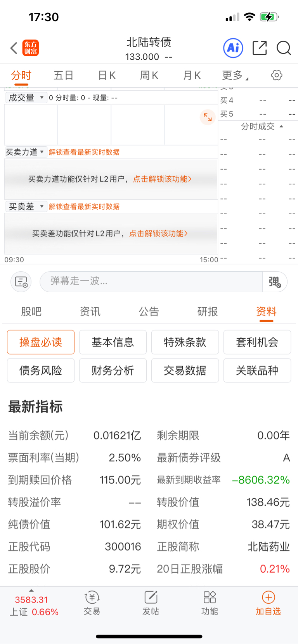Open the search magnifier icon

tap(284, 48)
